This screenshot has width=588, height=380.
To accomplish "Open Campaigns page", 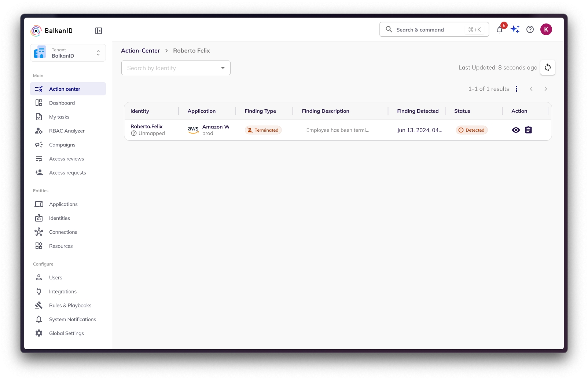I will tap(68, 145).
